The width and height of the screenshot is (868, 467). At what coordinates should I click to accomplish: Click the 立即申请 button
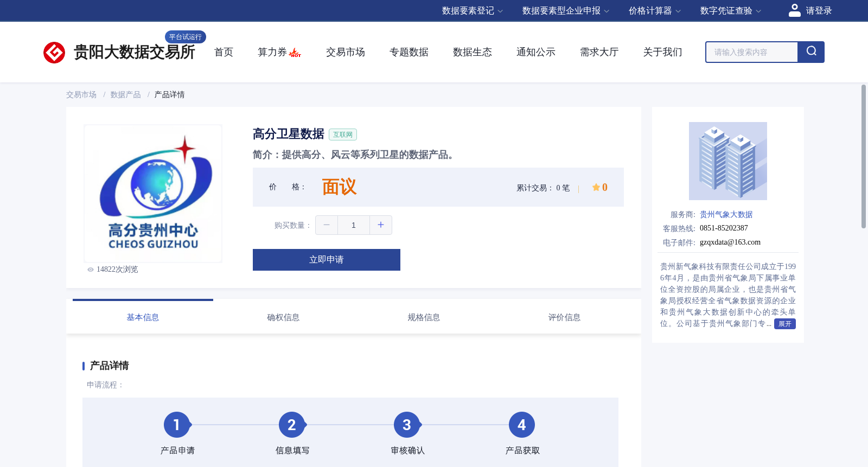pos(327,260)
